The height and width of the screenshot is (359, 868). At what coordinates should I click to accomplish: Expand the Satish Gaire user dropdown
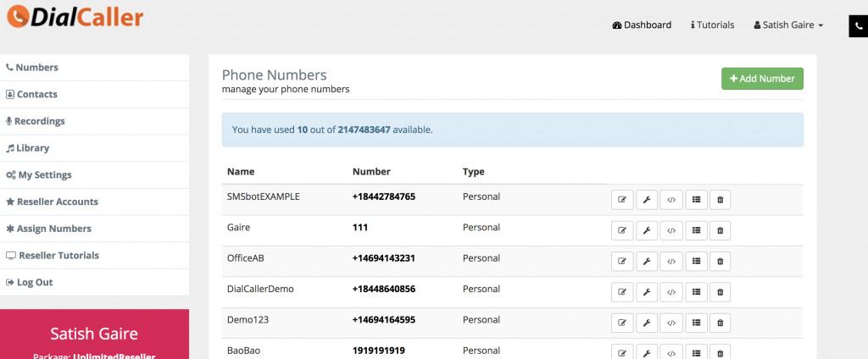789,25
